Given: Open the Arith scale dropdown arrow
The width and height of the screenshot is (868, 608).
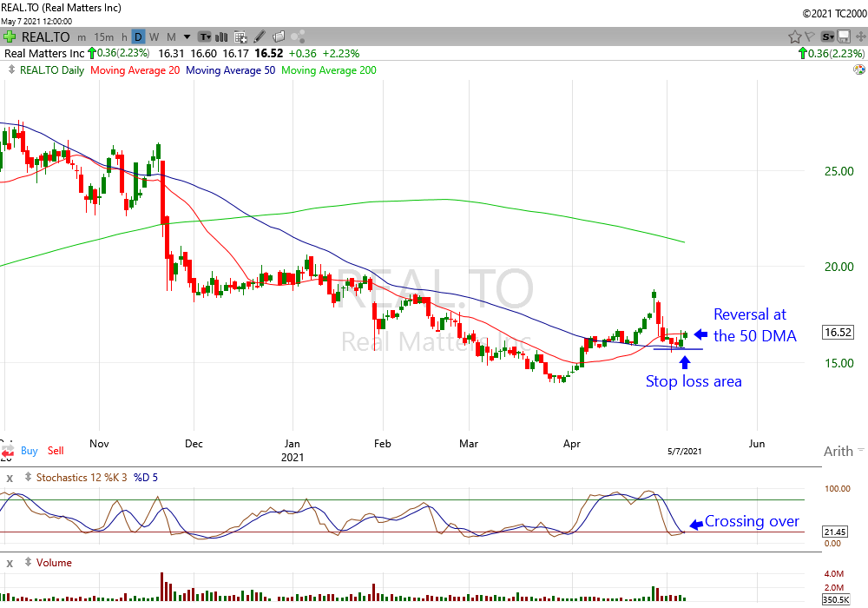Looking at the screenshot, I should 861,450.
